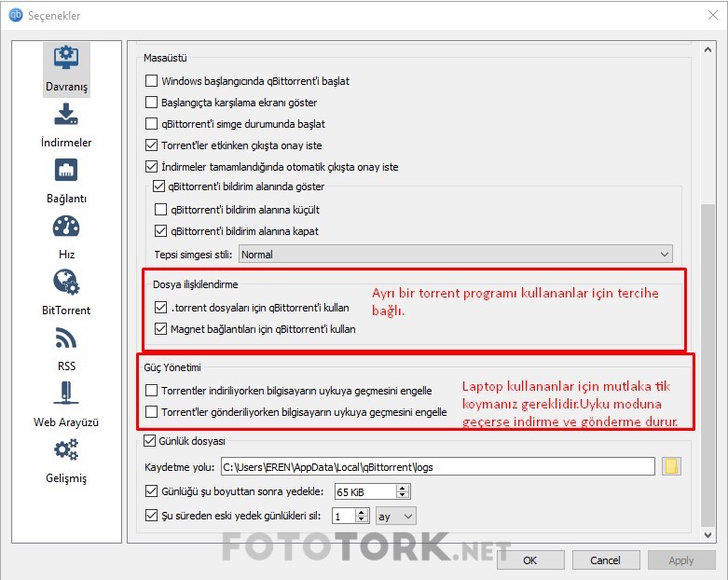The image size is (728, 580).
Task: Uncheck qBittorrent'i bildirim alanına kapat
Action: [160, 231]
